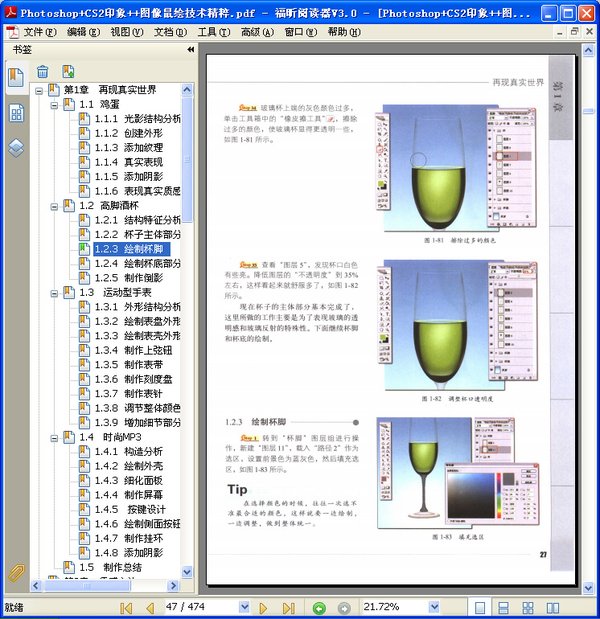Viewport: 600px width, 619px height.
Task: Collapse the 第1章 再现真实世界 node
Action: click(x=39, y=91)
